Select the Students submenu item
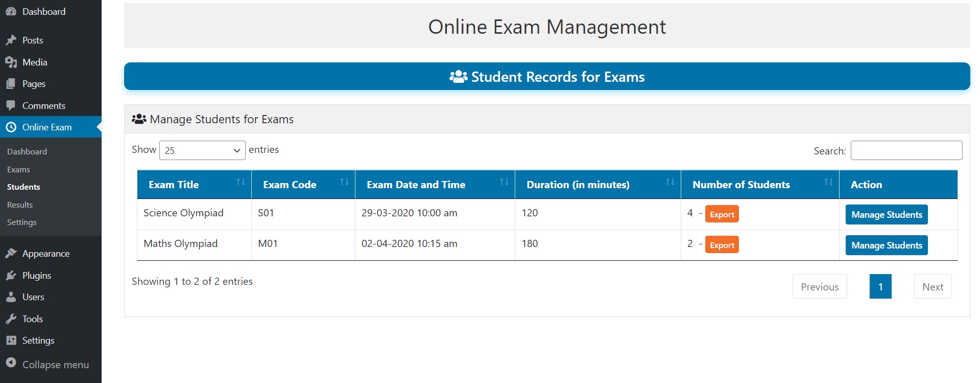Image resolution: width=980 pixels, height=383 pixels. pos(23,187)
